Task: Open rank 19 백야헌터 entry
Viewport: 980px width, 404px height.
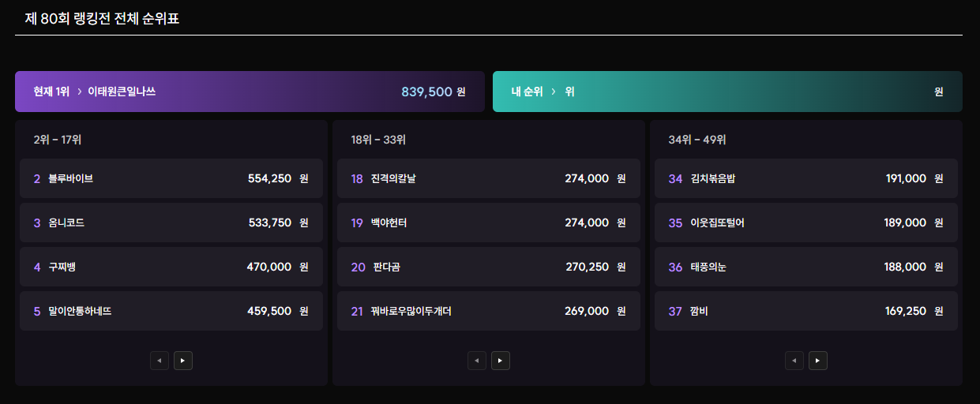Action: pyautogui.click(x=489, y=223)
